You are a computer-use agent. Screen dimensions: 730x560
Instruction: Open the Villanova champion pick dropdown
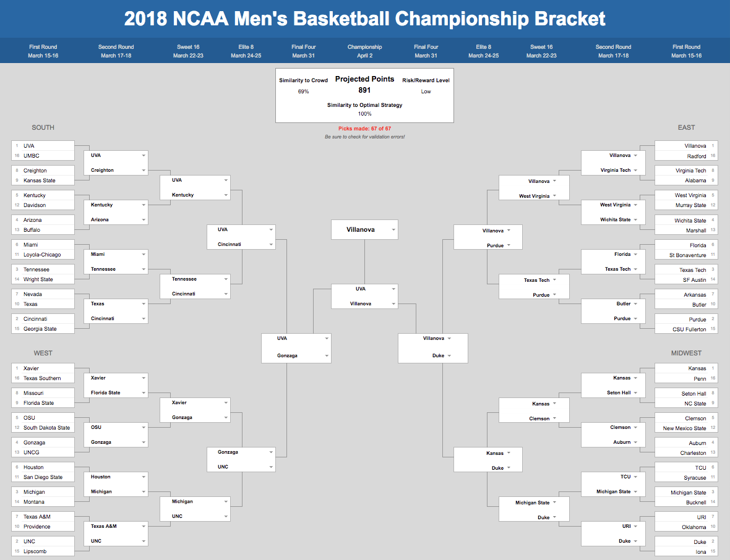click(x=364, y=230)
